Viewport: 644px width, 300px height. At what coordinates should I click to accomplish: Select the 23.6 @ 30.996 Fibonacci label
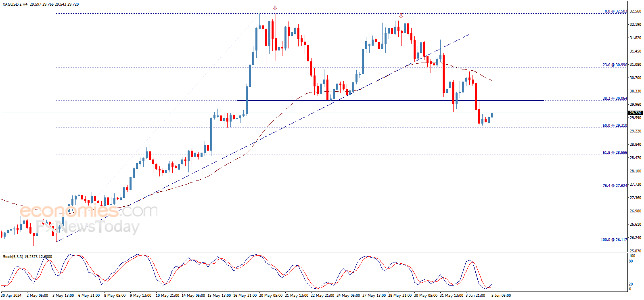[615, 65]
